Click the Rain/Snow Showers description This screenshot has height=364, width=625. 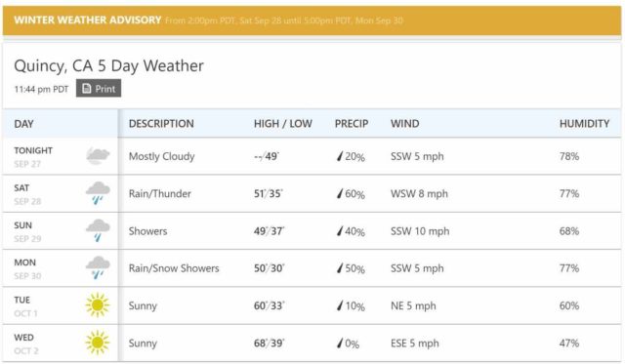point(174,268)
